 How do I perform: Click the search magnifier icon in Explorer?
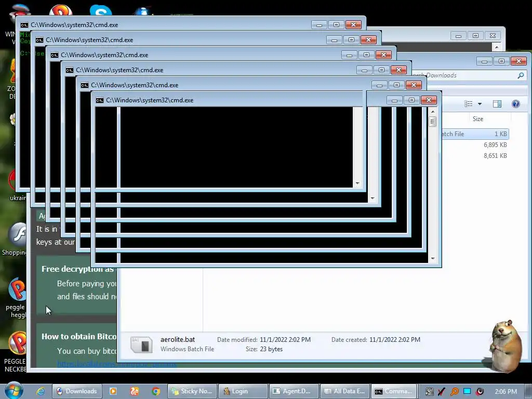[521, 75]
